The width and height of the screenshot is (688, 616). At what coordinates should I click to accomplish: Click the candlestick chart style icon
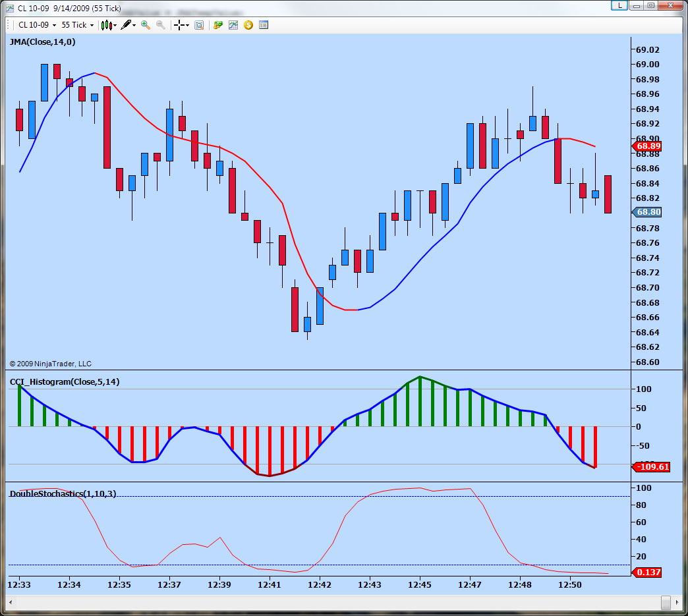pyautogui.click(x=106, y=25)
